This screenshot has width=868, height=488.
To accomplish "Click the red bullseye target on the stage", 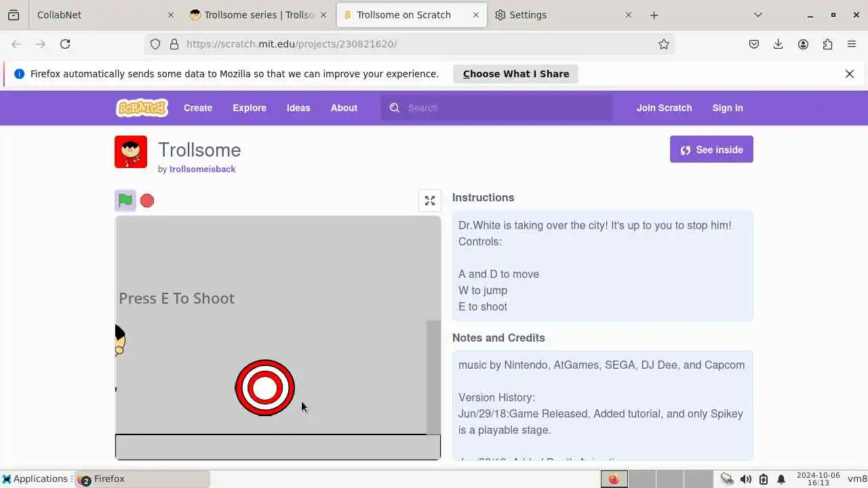I will pos(265,388).
